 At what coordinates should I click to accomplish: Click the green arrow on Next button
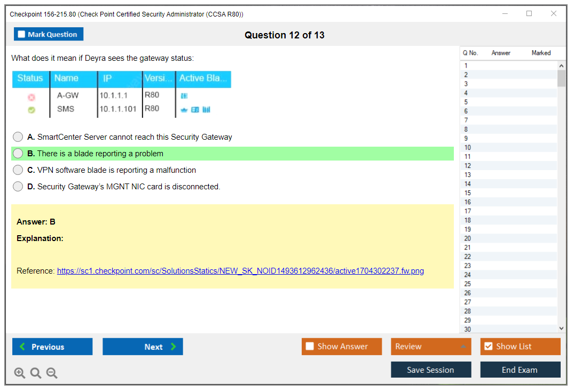click(174, 347)
